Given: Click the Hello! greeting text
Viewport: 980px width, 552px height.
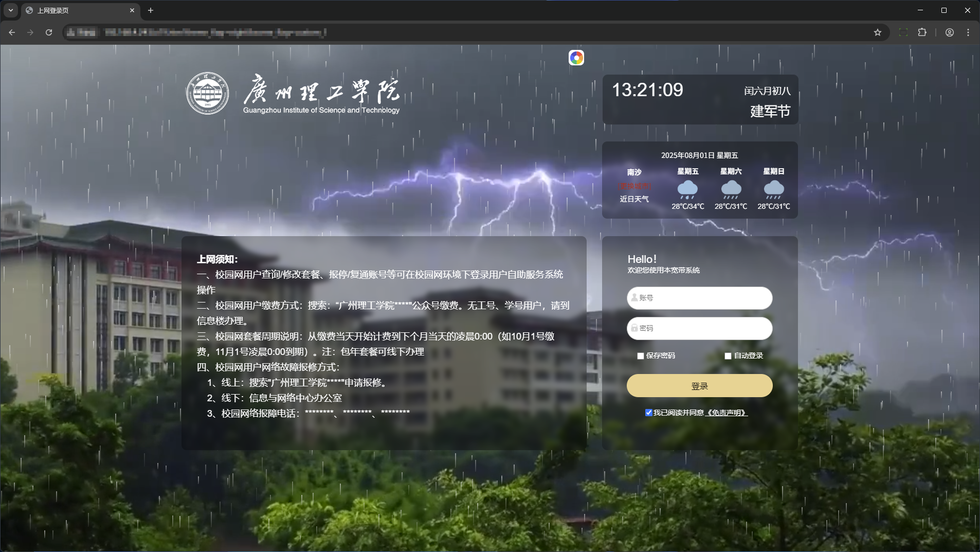Looking at the screenshot, I should click(642, 259).
